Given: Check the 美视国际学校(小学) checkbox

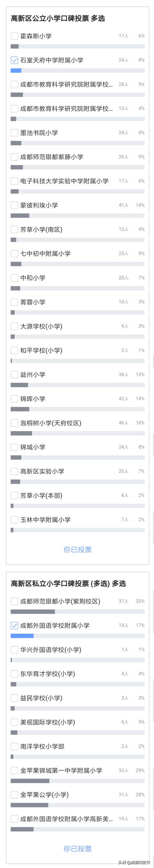Looking at the screenshot, I should 14,723.
